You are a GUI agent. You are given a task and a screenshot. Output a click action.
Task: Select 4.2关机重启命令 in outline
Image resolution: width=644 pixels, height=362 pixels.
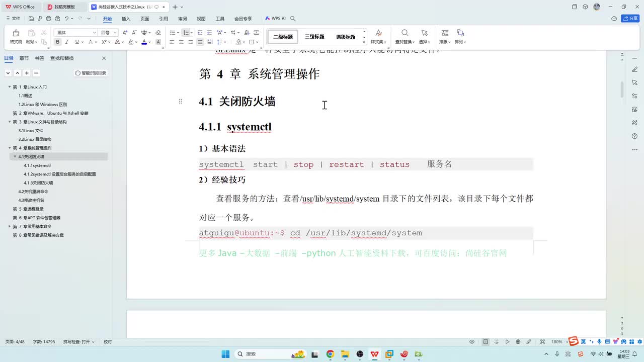click(33, 192)
